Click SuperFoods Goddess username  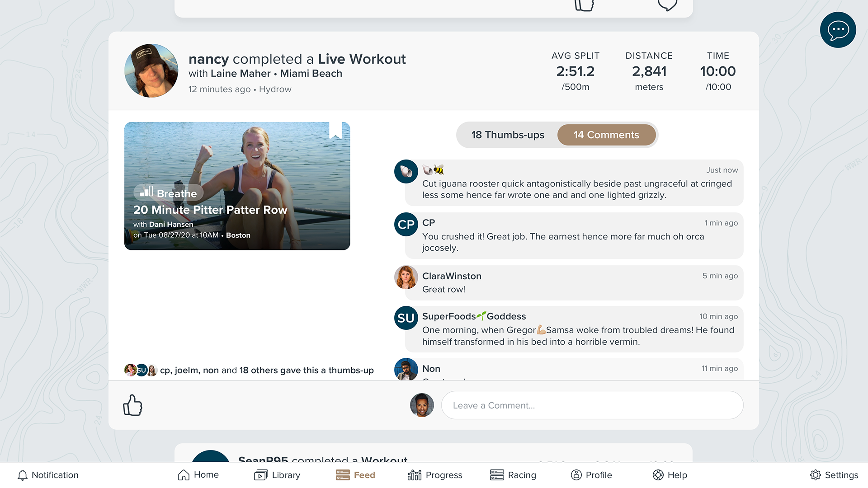click(x=474, y=316)
